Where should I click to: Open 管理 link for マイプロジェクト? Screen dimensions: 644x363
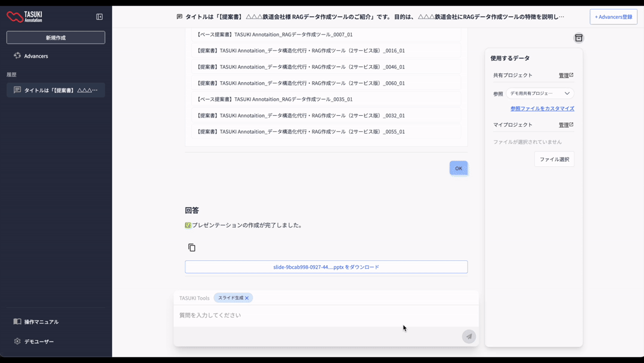(x=563, y=125)
